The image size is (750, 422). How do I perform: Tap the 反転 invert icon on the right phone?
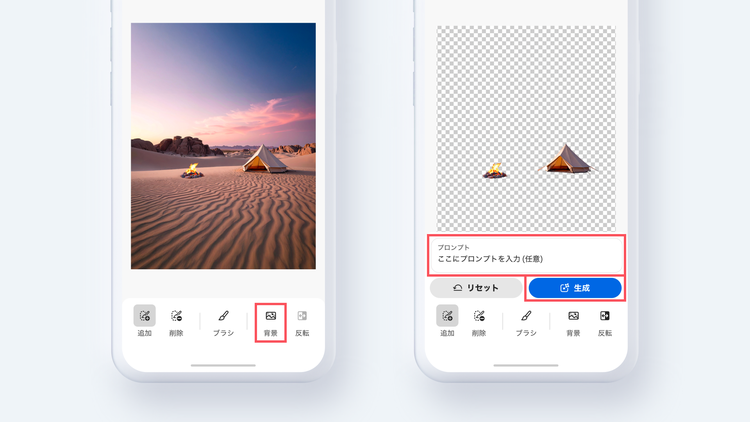click(605, 321)
